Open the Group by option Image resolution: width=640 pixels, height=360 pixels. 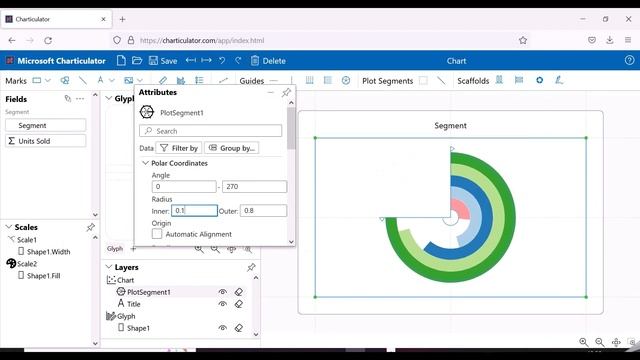pos(231,148)
